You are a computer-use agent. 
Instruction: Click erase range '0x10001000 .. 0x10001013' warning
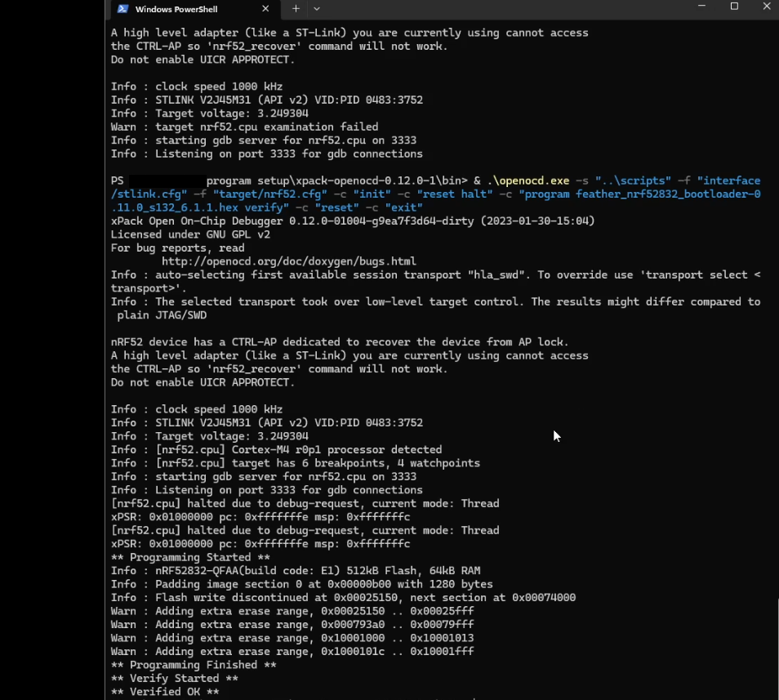coord(292,638)
